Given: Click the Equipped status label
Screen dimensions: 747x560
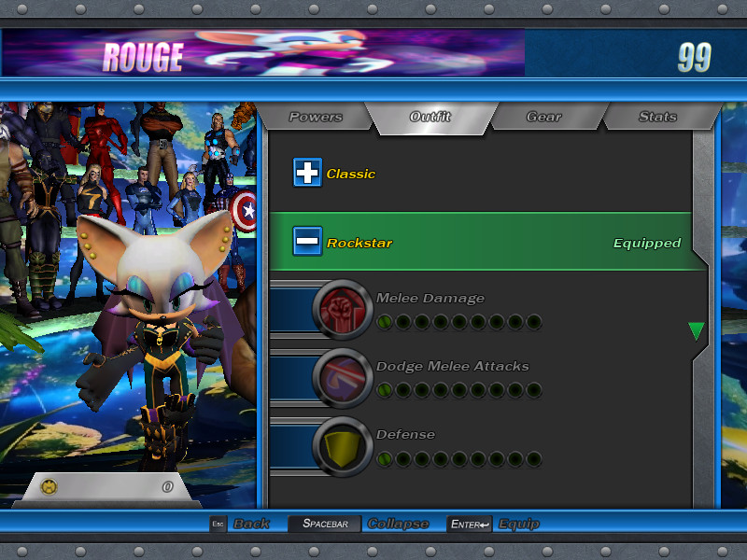Looking at the screenshot, I should (646, 243).
